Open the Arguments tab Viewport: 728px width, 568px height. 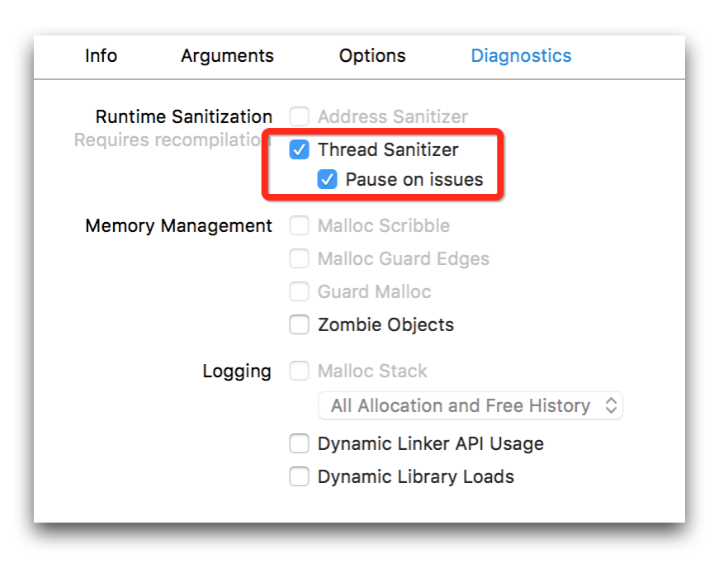(x=227, y=56)
